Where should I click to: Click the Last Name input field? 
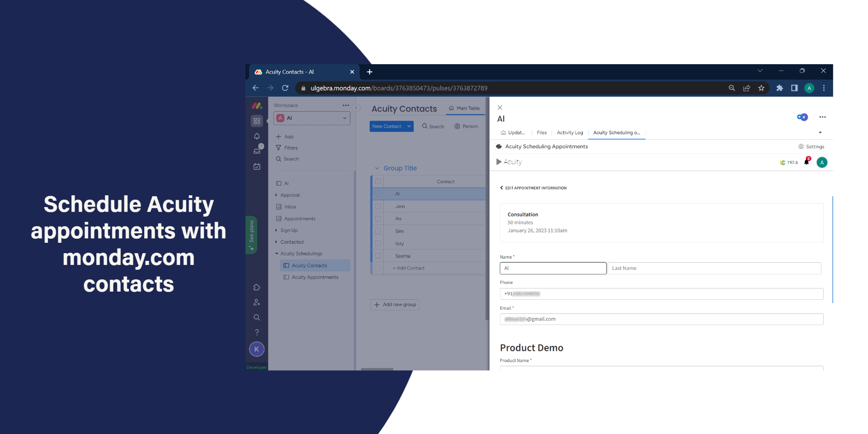click(x=714, y=268)
